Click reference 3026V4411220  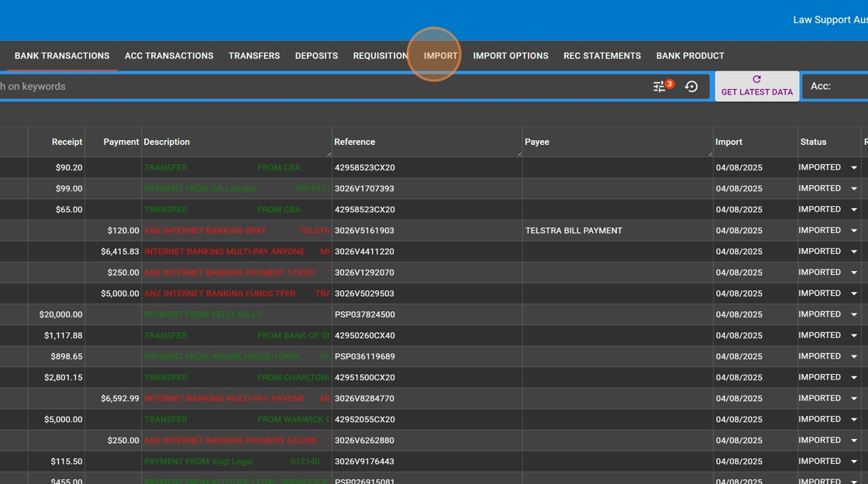coord(364,252)
